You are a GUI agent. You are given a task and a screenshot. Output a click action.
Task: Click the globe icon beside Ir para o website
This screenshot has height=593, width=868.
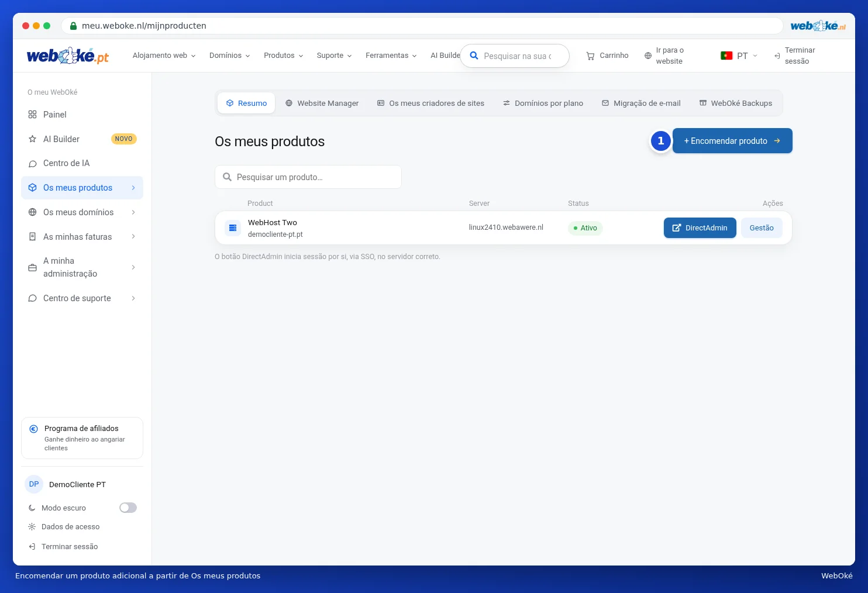coord(648,56)
